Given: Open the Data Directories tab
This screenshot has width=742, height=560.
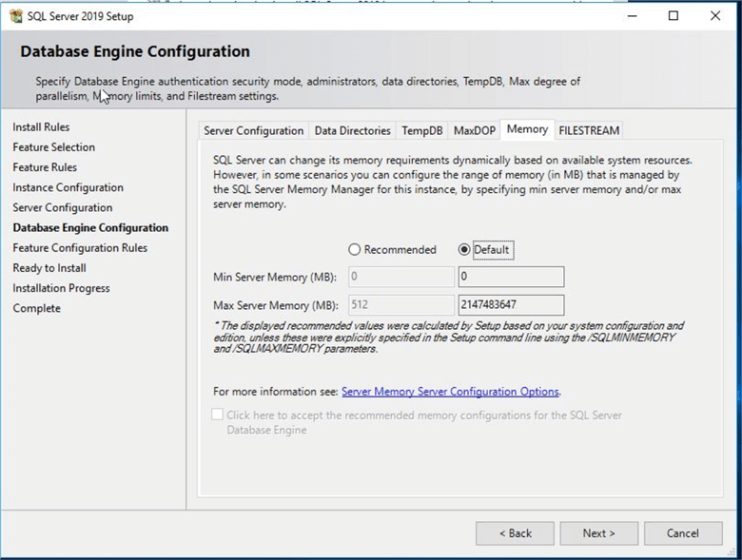Looking at the screenshot, I should click(x=352, y=131).
